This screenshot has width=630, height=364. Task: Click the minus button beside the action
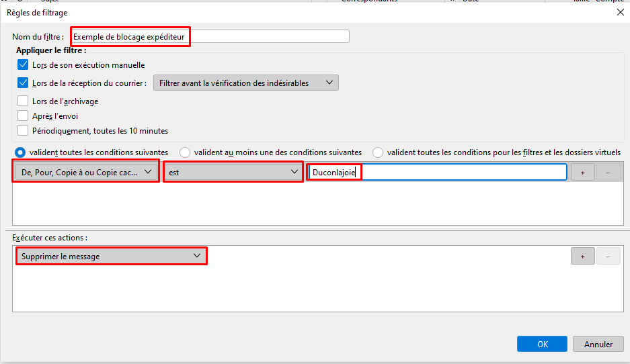point(608,257)
